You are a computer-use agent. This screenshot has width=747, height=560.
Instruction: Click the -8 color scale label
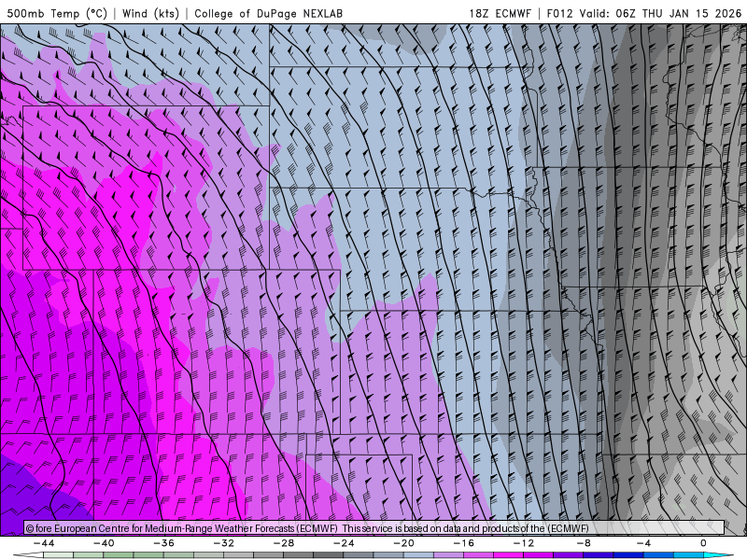584,543
